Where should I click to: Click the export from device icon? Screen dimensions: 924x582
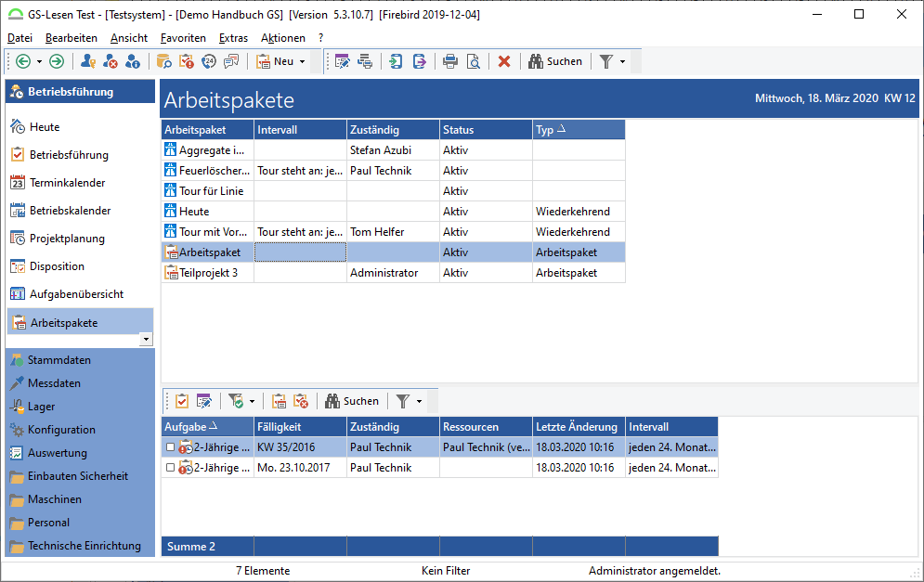click(x=419, y=61)
